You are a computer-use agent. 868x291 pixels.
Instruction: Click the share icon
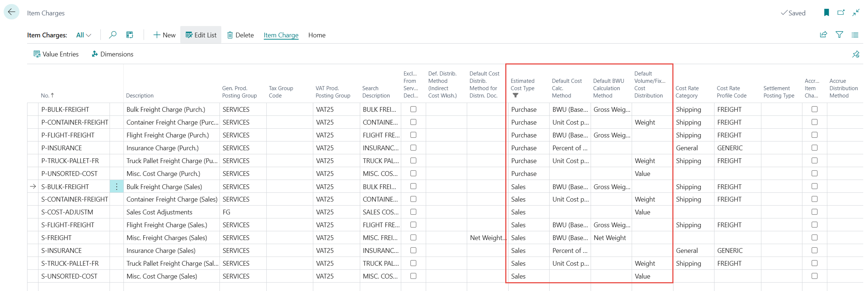[823, 35]
